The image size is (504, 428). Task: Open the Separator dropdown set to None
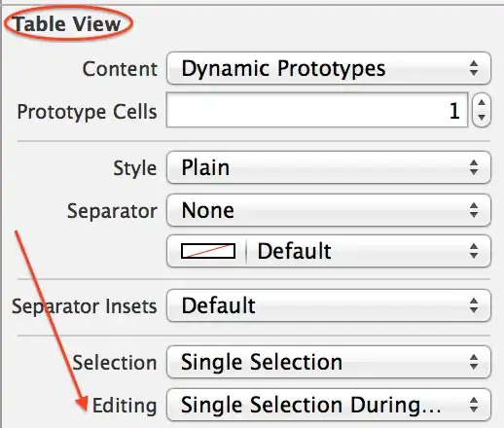[x=329, y=210]
